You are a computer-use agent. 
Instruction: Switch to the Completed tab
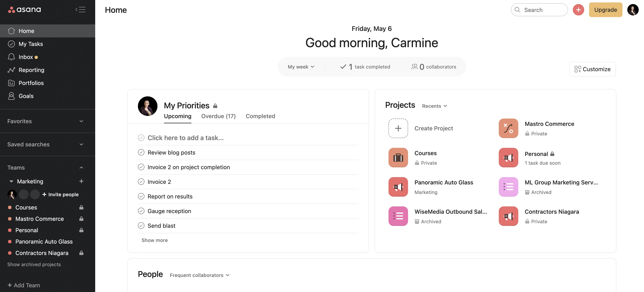coord(260,116)
